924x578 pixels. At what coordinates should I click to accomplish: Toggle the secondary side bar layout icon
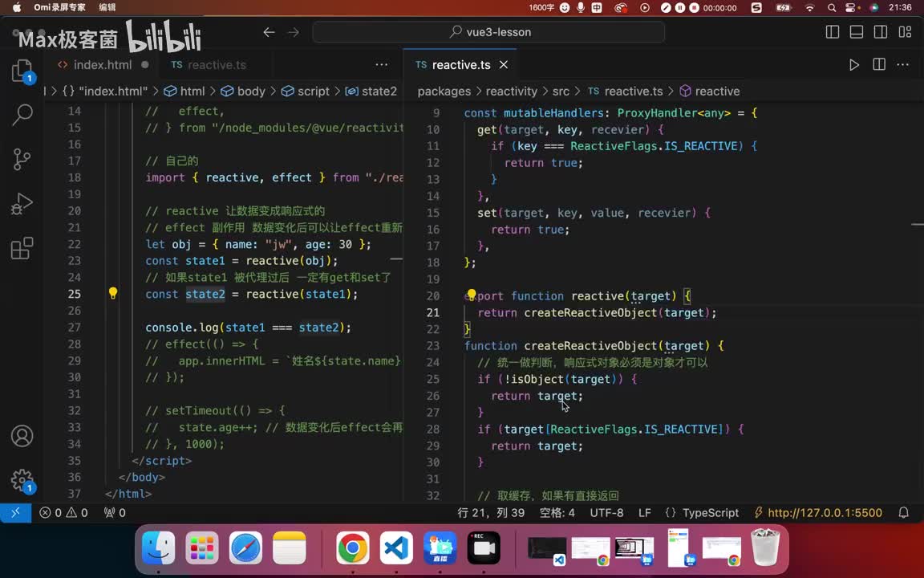[x=881, y=32]
